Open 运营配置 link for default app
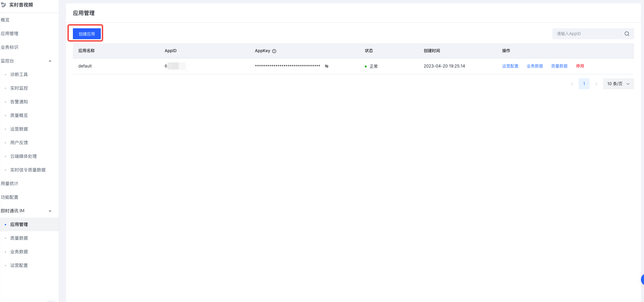Screen dimensions: 644x302 tap(510, 66)
